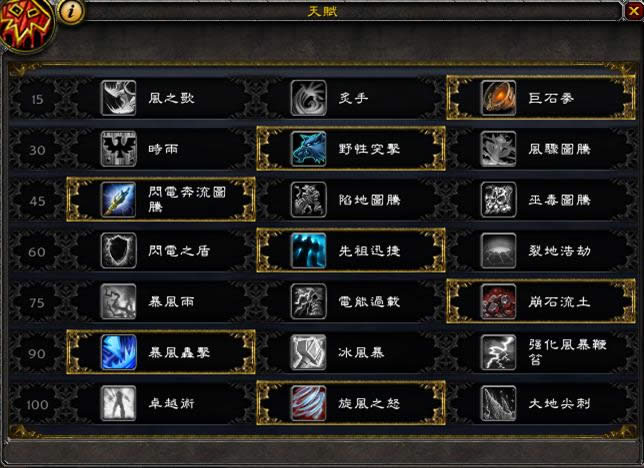Close the 天賦 talent window

pos(634,11)
